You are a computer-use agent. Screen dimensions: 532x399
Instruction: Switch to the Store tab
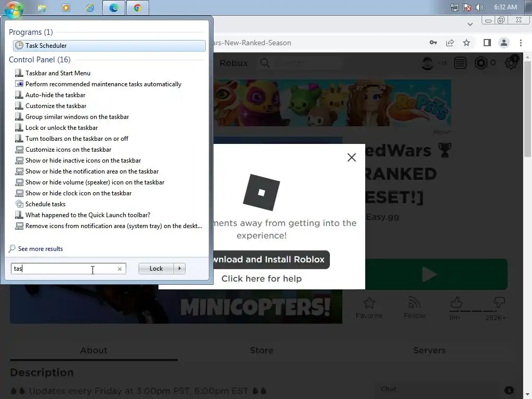pyautogui.click(x=261, y=350)
